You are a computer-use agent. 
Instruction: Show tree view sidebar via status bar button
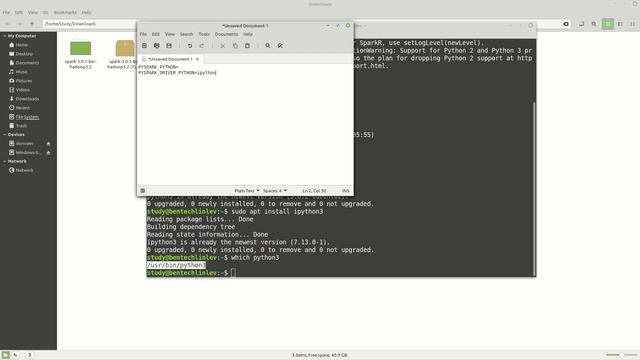pyautogui.click(x=16, y=355)
